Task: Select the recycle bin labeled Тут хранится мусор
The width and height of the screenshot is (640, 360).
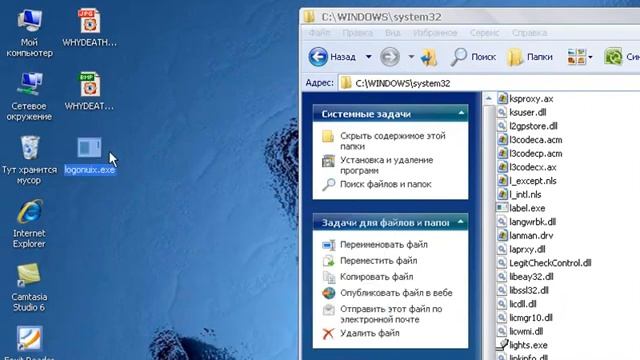Action: point(29,160)
